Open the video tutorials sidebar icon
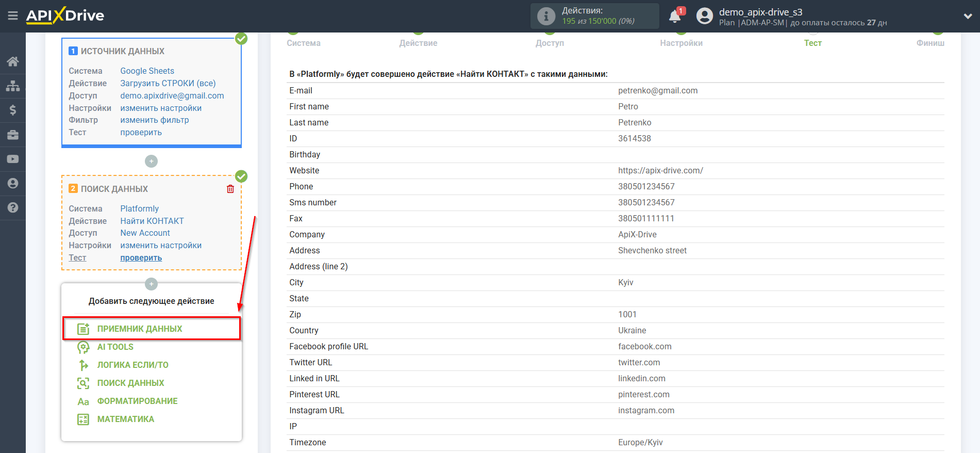Screen dimensions: 980x453 click(x=13, y=159)
